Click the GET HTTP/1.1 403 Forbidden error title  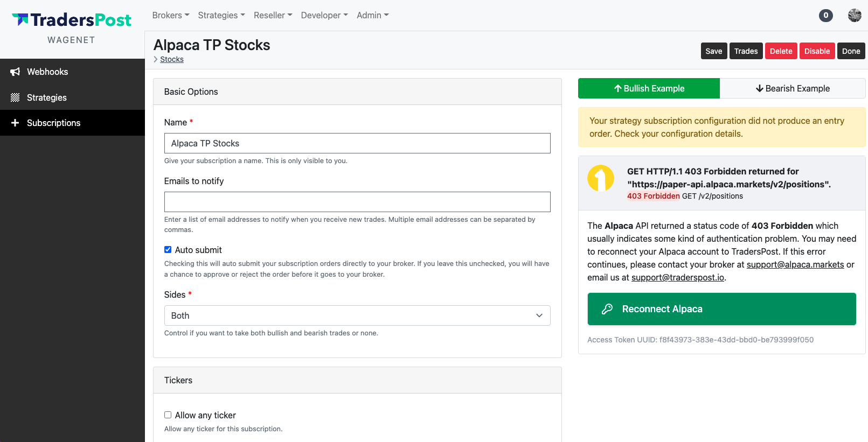coord(729,178)
